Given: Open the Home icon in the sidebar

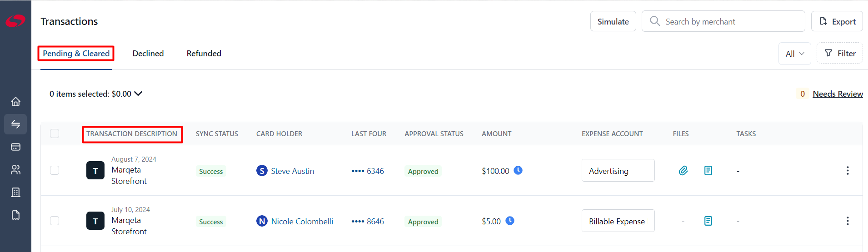Looking at the screenshot, I should point(15,101).
